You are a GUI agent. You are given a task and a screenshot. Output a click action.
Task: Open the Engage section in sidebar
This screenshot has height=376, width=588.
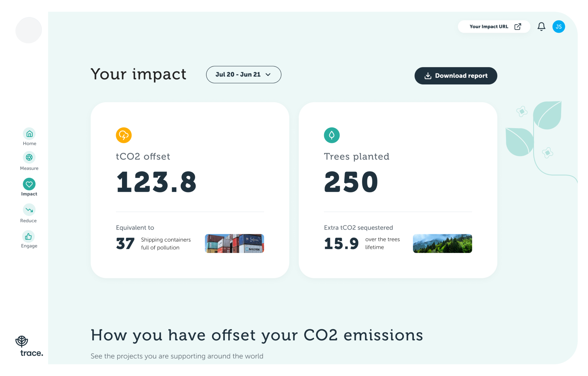[29, 236]
